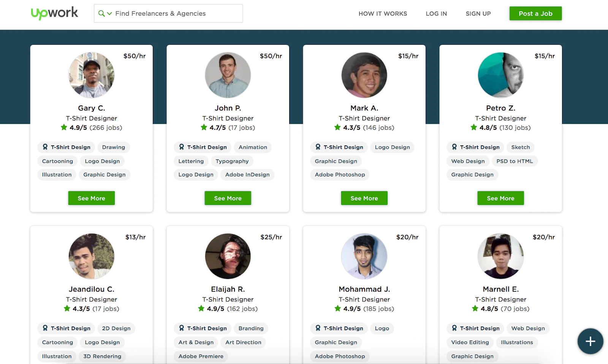Open Mohammad J.'s profile picture
Image resolution: width=608 pixels, height=364 pixels.
364,256
